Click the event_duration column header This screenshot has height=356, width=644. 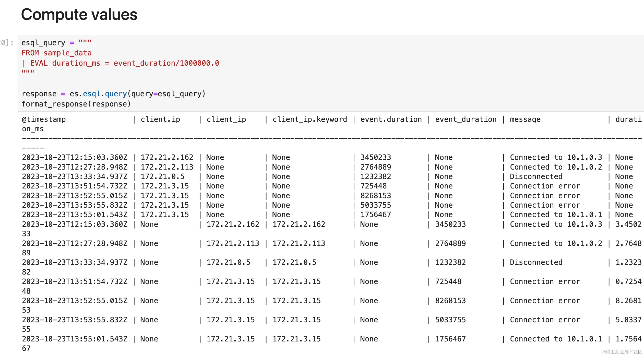(x=466, y=119)
